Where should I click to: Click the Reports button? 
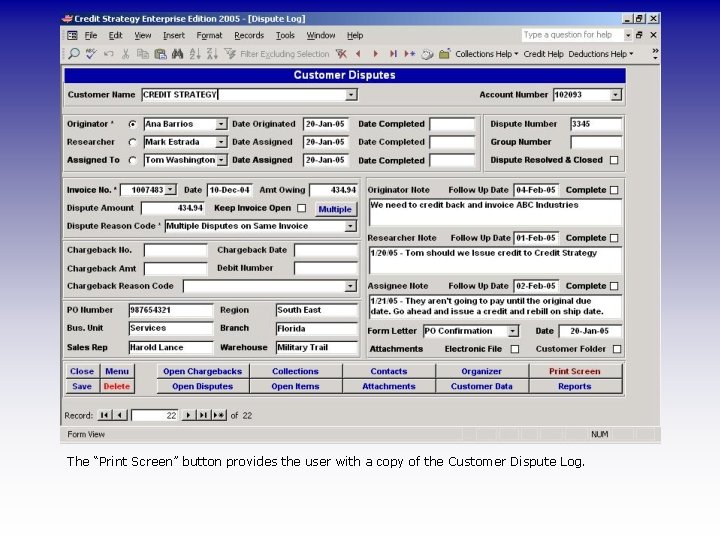coord(574,386)
